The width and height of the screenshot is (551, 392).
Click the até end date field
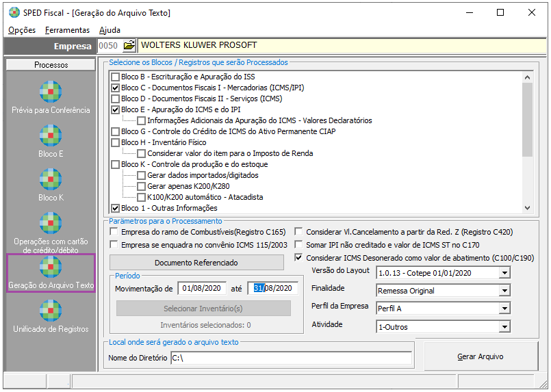point(272,289)
